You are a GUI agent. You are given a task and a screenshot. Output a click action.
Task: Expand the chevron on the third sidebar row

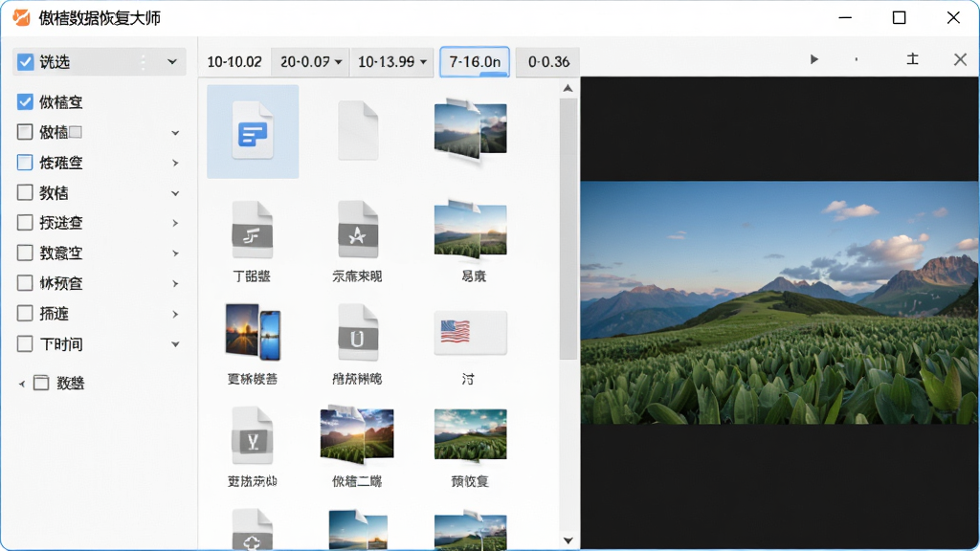(175, 132)
